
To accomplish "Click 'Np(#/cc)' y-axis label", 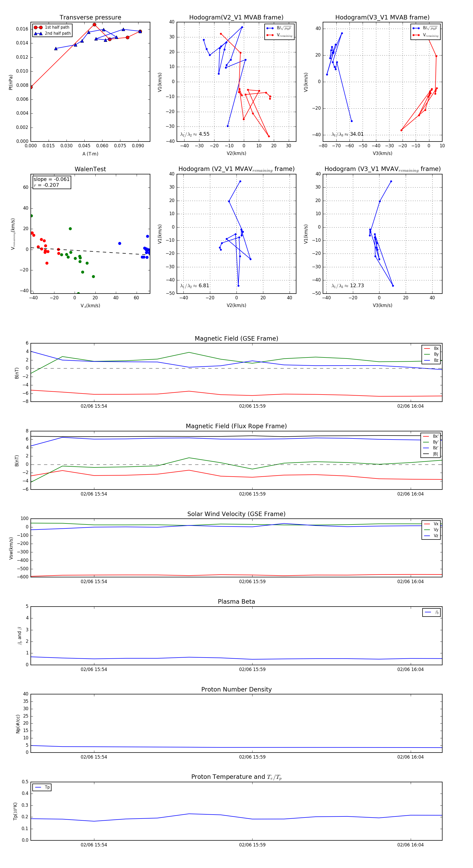I will (x=18, y=724).
